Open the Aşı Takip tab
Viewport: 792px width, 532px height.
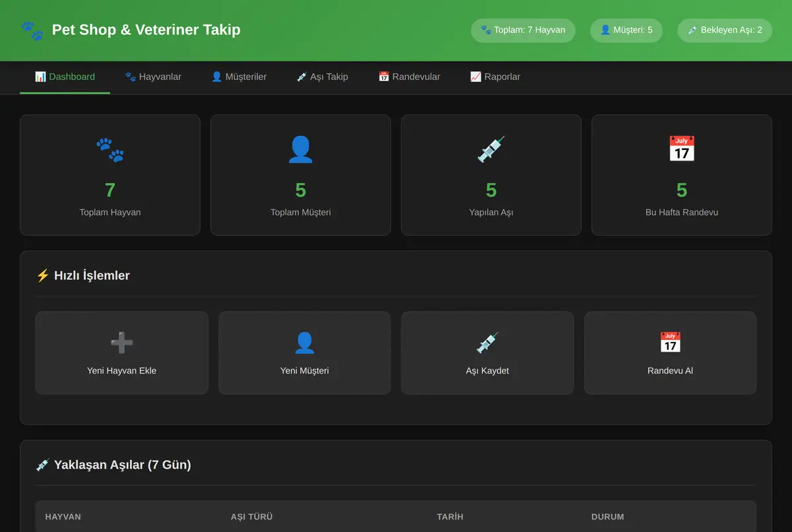[323, 77]
